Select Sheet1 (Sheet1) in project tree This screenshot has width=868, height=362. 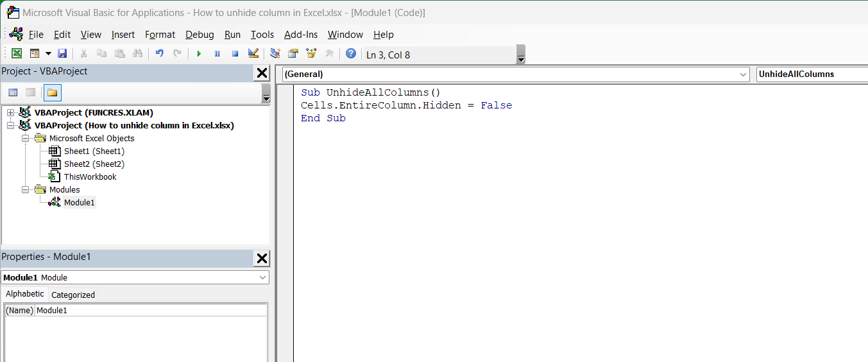point(94,151)
